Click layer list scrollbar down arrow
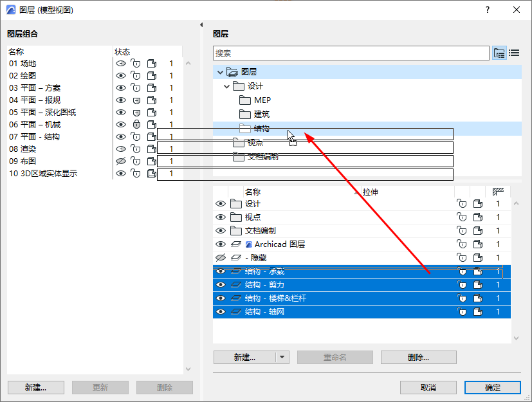 point(516,338)
